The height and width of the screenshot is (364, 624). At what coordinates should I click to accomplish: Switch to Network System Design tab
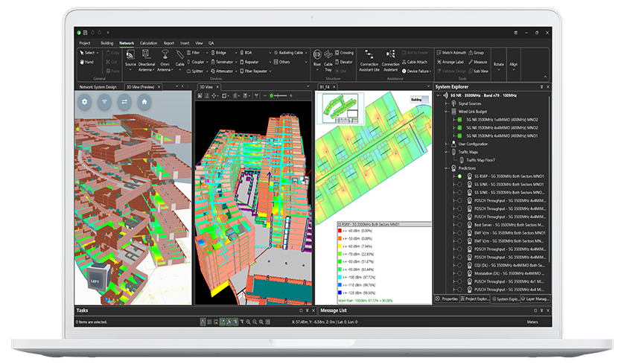98,87
